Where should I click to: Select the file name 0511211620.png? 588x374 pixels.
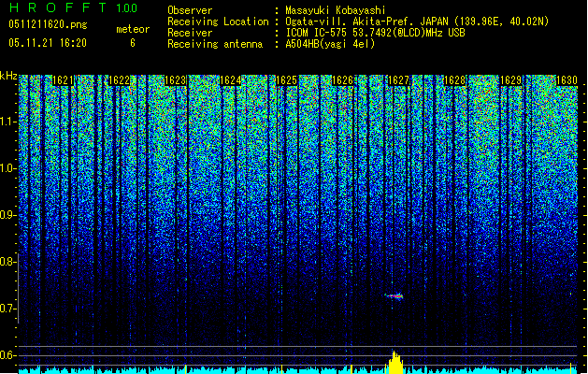48,25
